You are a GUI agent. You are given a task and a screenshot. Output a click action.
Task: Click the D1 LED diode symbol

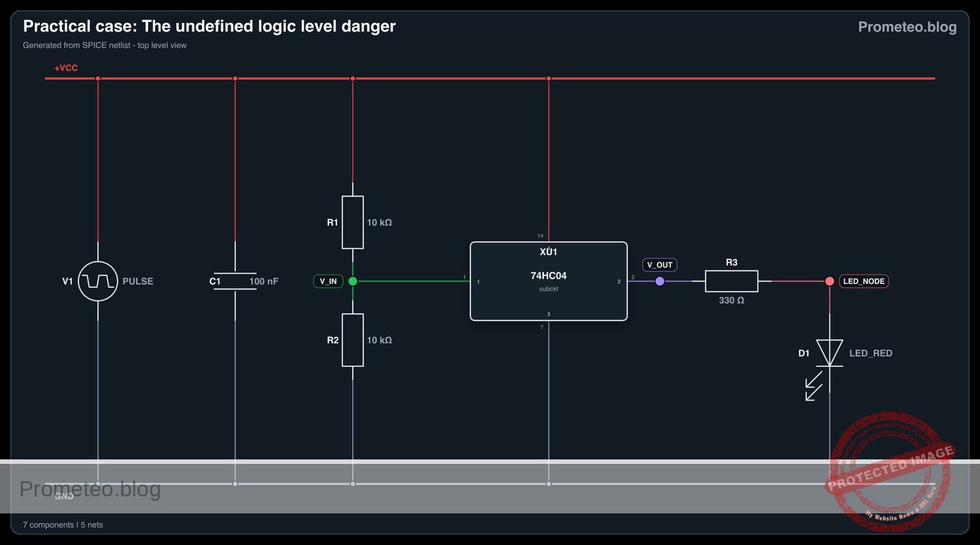tap(829, 354)
